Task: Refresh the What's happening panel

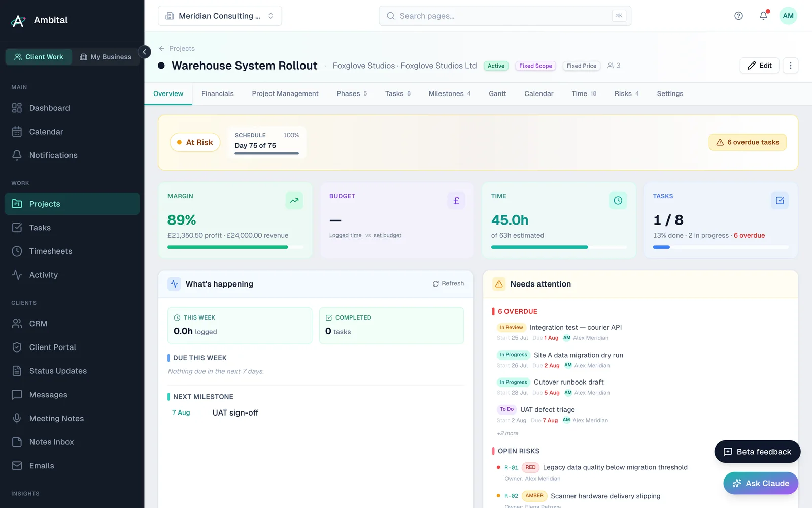Action: (x=448, y=283)
